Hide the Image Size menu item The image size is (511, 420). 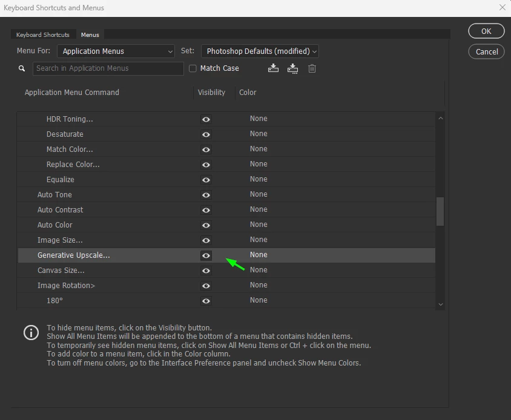click(206, 240)
